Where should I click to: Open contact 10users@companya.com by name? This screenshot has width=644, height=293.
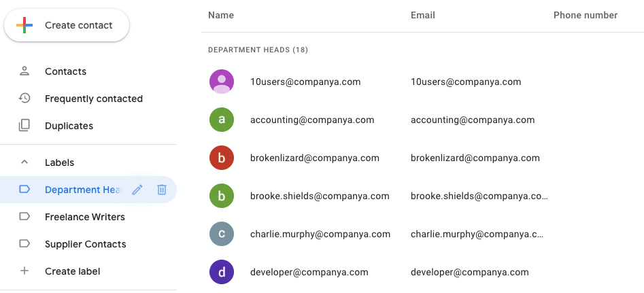tap(305, 82)
